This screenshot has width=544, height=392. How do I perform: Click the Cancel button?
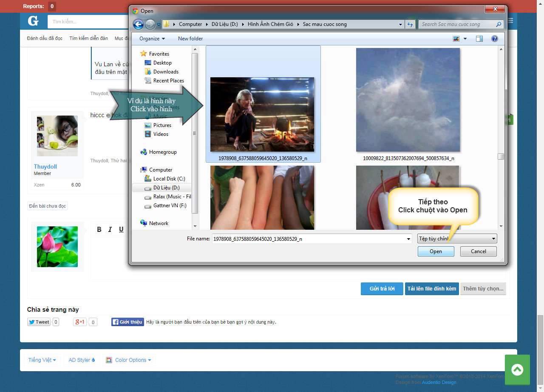point(479,251)
